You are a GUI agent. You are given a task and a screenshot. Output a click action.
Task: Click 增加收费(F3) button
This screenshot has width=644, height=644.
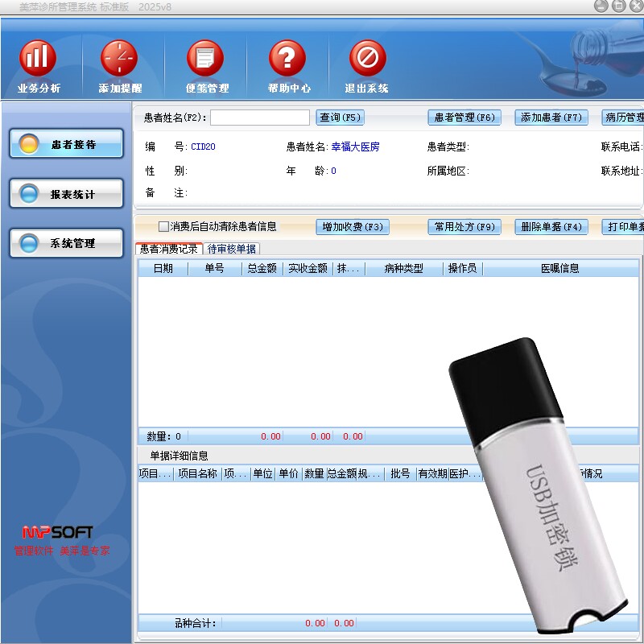[353, 227]
